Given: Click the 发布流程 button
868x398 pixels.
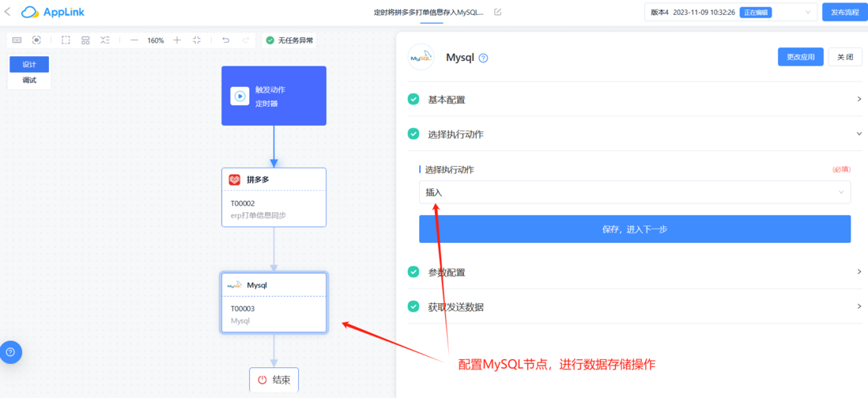Looking at the screenshot, I should [x=845, y=12].
